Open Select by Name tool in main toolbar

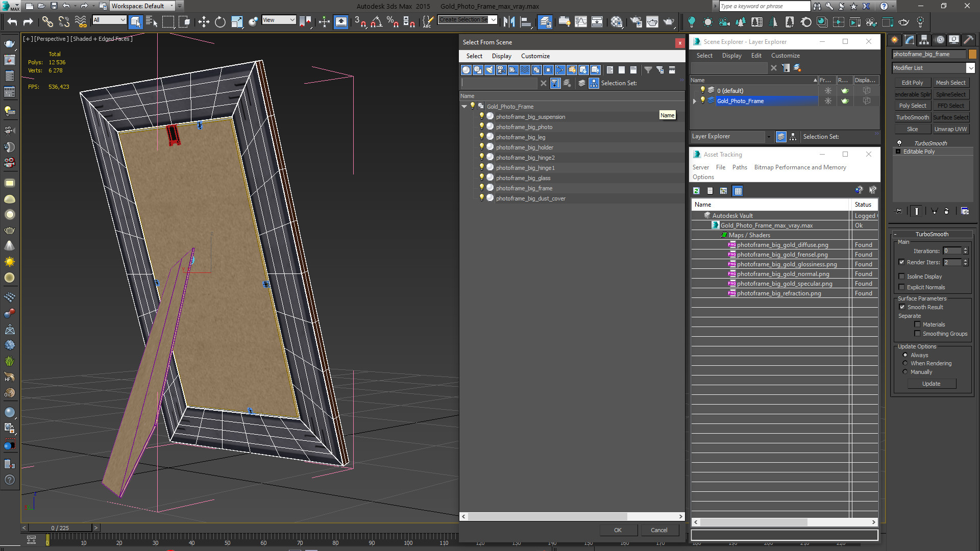click(x=152, y=21)
